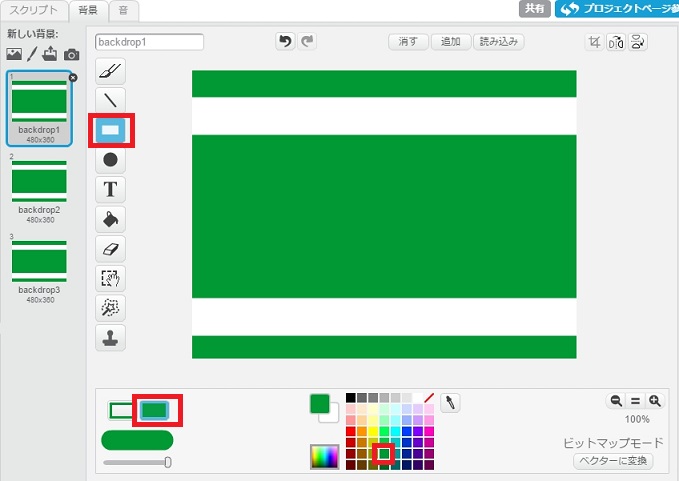Image resolution: width=679 pixels, height=481 pixels.
Task: Pick the green swatch in palette
Action: (x=384, y=454)
